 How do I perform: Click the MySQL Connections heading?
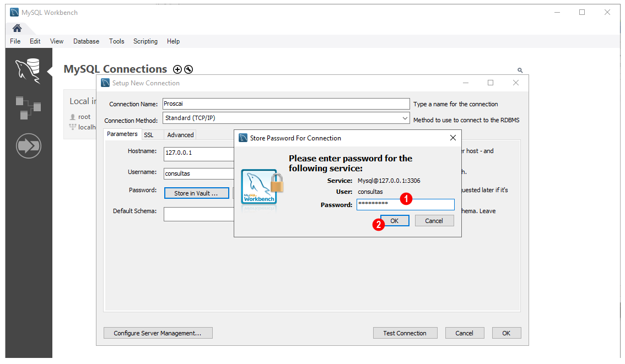pyautogui.click(x=115, y=69)
